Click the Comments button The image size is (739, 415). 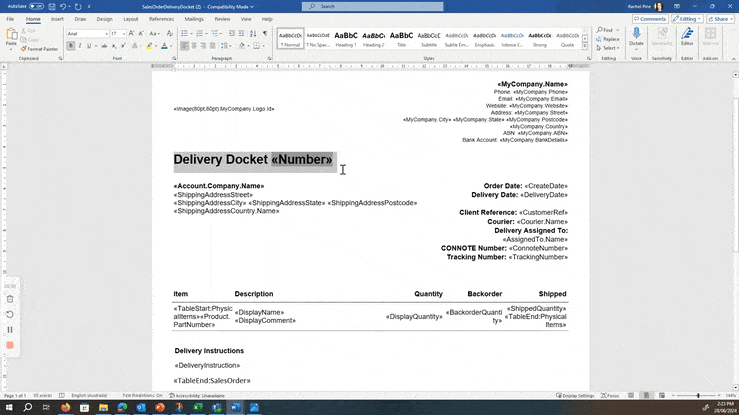[650, 18]
